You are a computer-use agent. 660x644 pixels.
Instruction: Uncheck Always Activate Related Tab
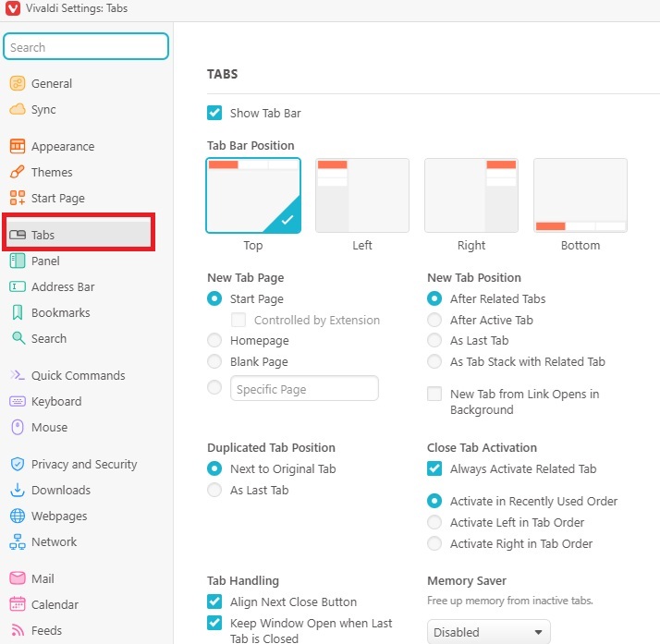point(434,468)
